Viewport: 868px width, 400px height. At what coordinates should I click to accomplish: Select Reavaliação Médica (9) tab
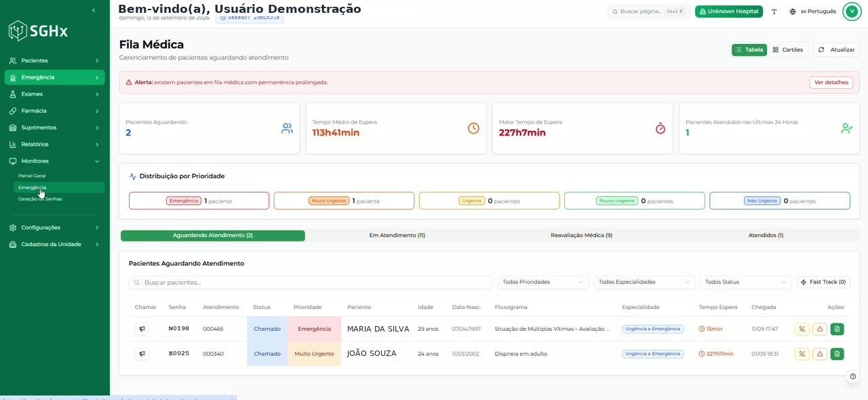tap(581, 235)
